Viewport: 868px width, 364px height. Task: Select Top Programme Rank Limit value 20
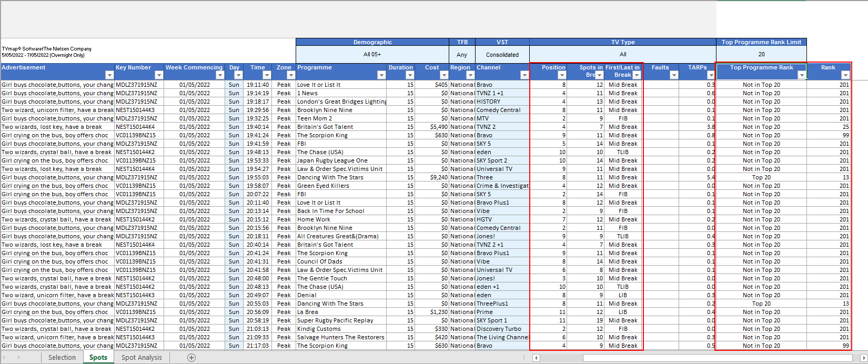coord(761,54)
